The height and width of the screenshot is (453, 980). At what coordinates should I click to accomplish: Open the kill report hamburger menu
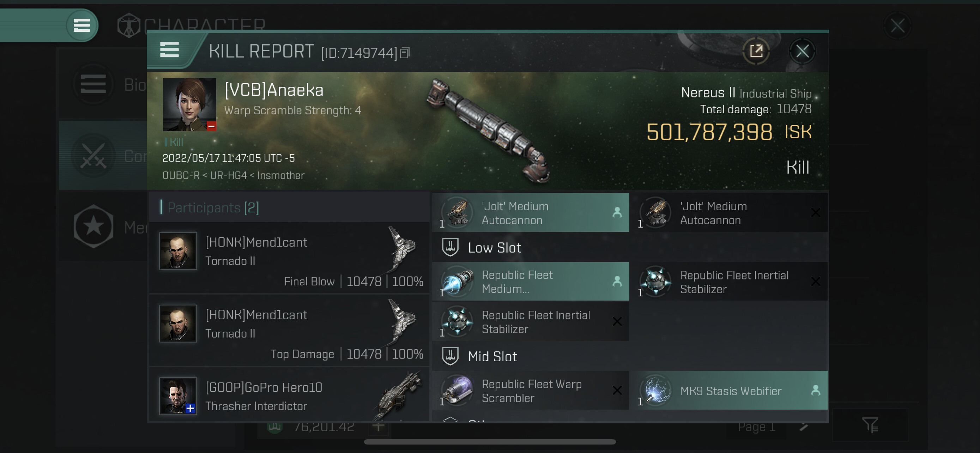coord(169,50)
